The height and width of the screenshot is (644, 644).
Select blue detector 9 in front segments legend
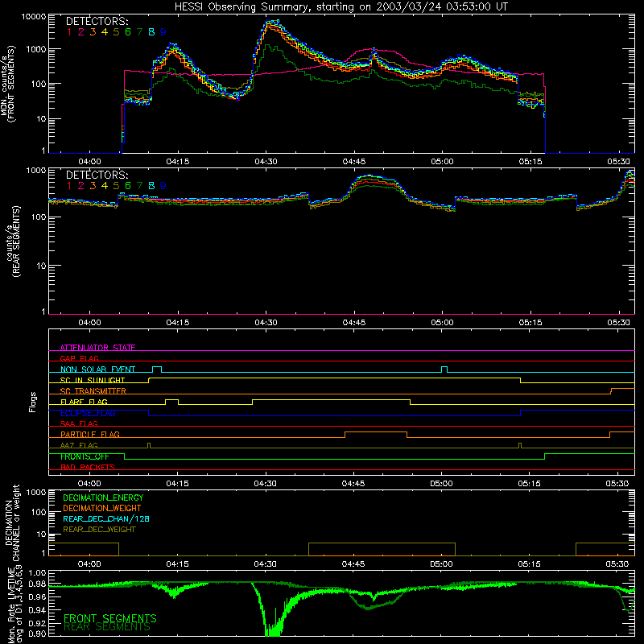(x=163, y=32)
